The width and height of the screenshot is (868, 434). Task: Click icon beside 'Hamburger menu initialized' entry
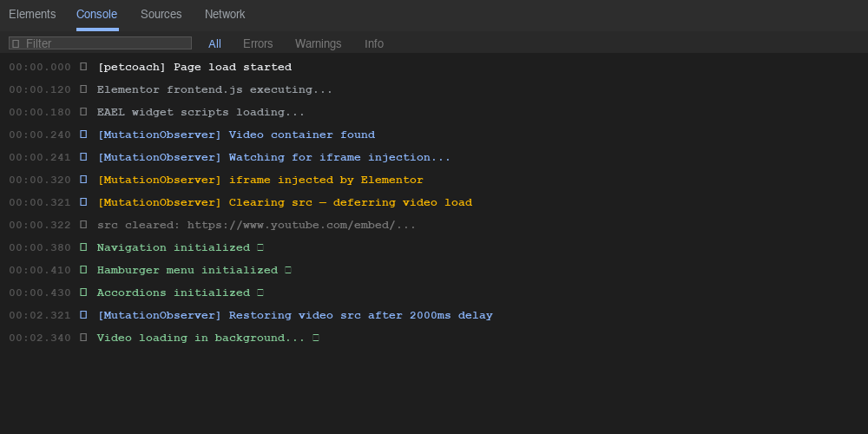point(83,270)
